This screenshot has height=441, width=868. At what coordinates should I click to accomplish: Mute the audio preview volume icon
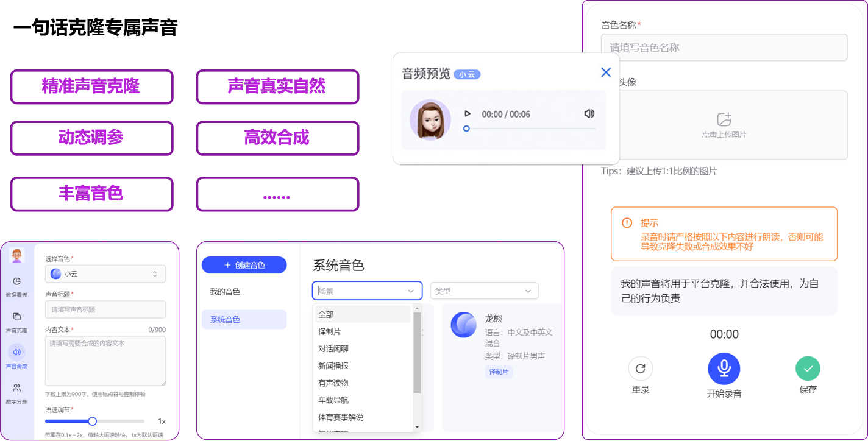click(x=589, y=114)
